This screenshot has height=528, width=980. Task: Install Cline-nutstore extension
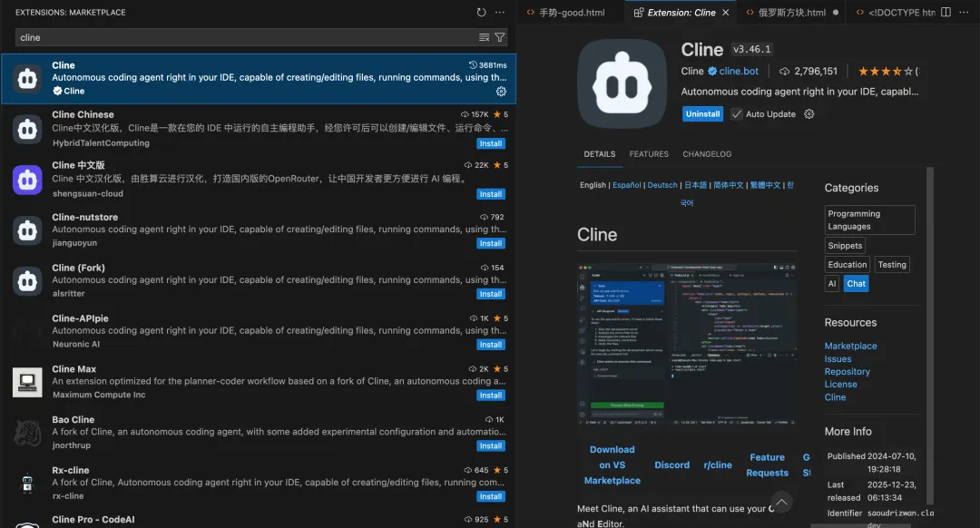pyautogui.click(x=491, y=244)
